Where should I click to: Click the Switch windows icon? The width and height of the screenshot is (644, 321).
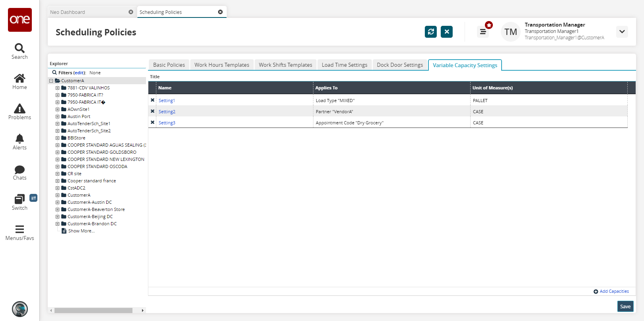coord(19,199)
